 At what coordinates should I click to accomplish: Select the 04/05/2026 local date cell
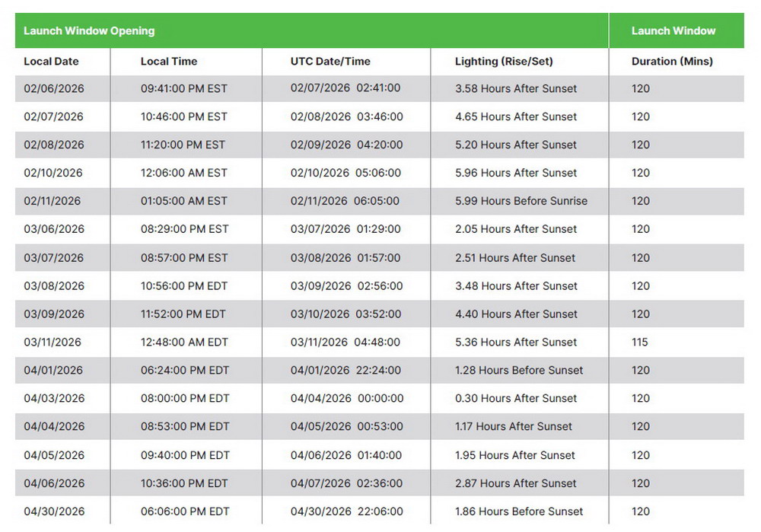pyautogui.click(x=54, y=456)
